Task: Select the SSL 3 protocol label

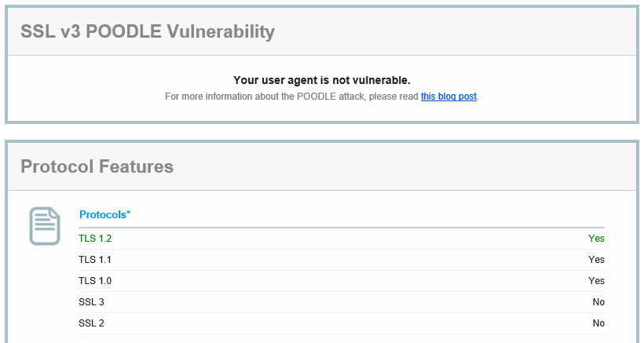Action: (86, 302)
